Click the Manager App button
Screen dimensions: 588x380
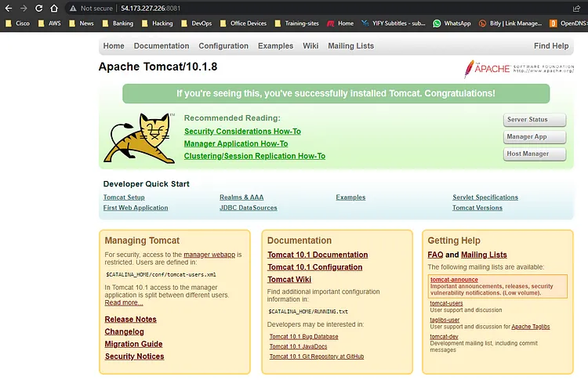tap(535, 137)
